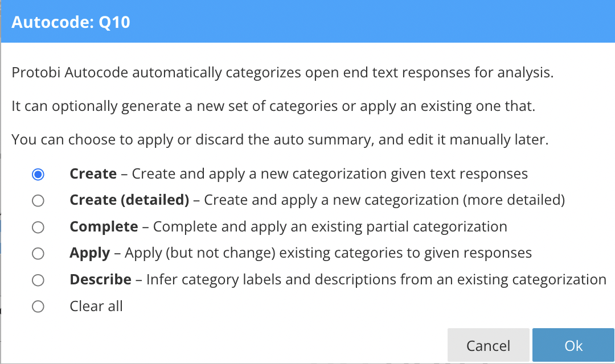615x364 pixels.
Task: Click the "You can choose to apply" sentence
Action: pyautogui.click(x=280, y=140)
